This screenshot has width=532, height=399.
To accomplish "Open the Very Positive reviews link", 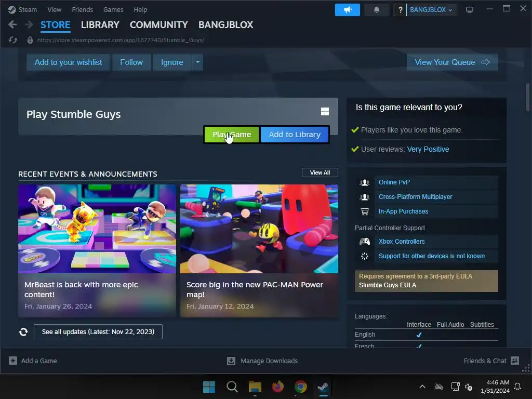I will point(428,149).
